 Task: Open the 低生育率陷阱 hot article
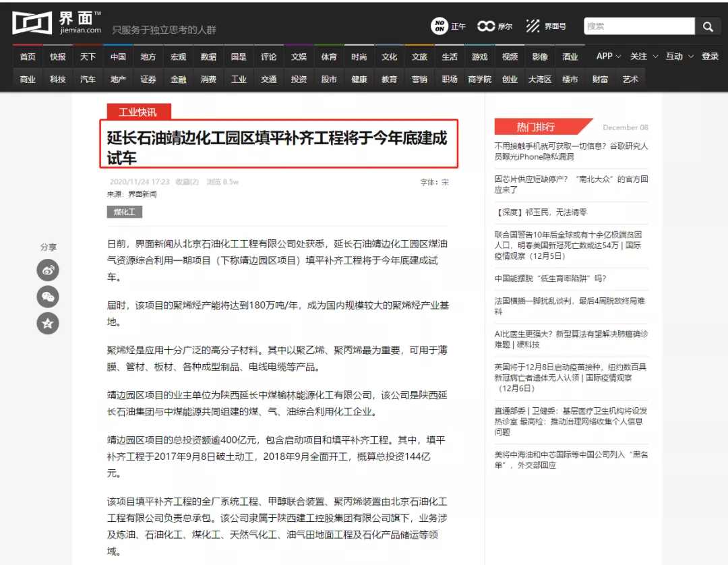(x=550, y=278)
